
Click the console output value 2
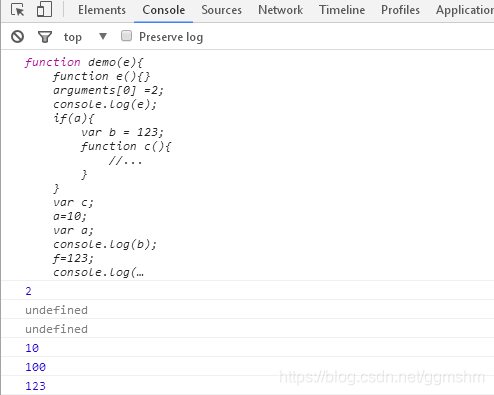pos(28,291)
